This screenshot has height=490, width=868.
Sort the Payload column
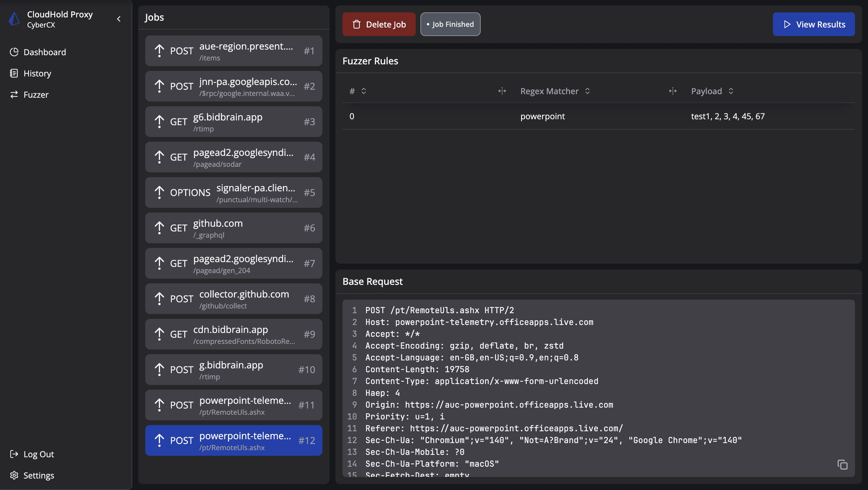(731, 91)
